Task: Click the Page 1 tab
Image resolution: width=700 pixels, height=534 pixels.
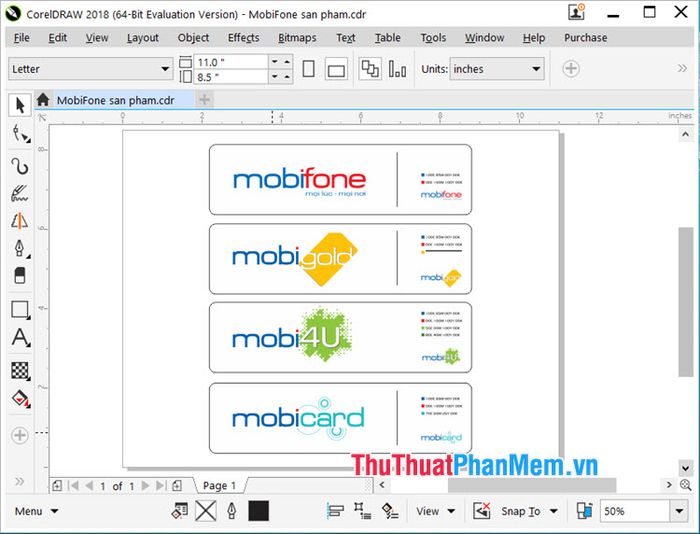Action: 219,485
